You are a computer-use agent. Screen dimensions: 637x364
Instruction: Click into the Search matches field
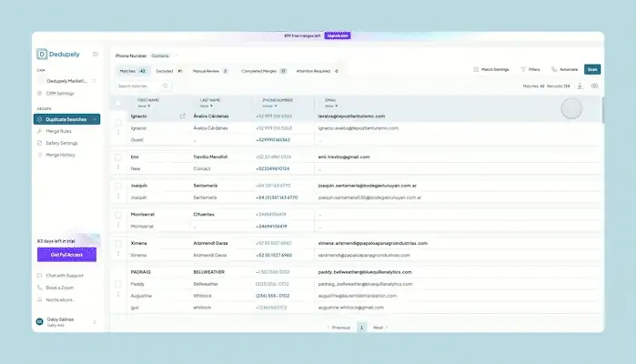click(142, 86)
